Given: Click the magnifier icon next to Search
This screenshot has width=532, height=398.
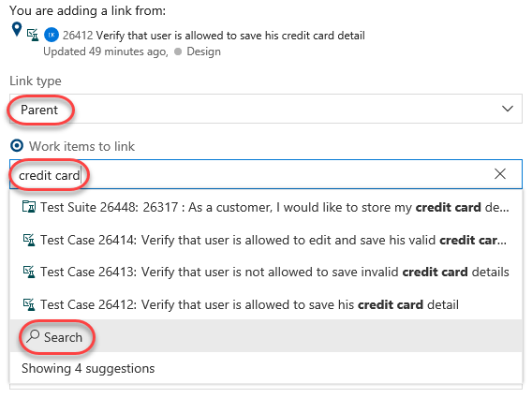Looking at the screenshot, I should 33,336.
